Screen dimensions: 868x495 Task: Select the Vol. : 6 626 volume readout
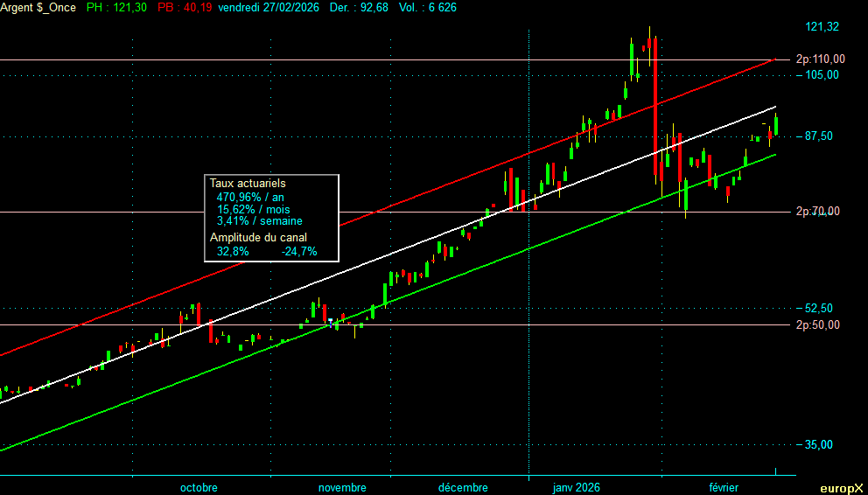click(428, 7)
